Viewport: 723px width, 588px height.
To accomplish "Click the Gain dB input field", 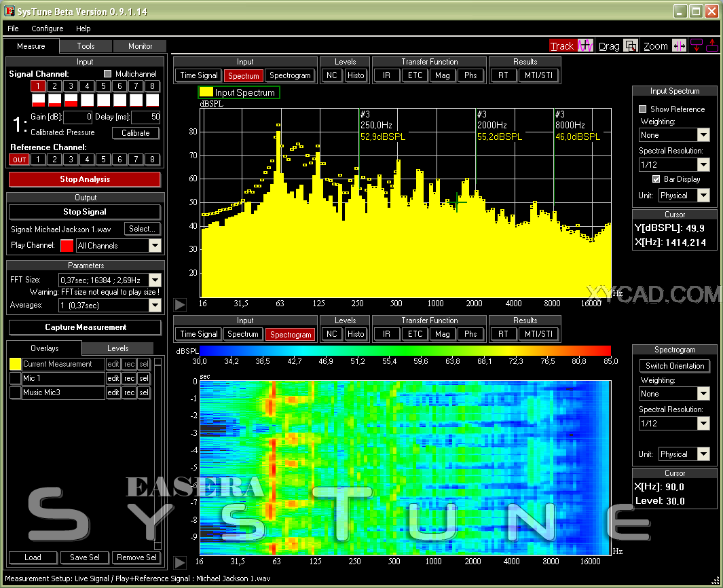I will [x=78, y=117].
